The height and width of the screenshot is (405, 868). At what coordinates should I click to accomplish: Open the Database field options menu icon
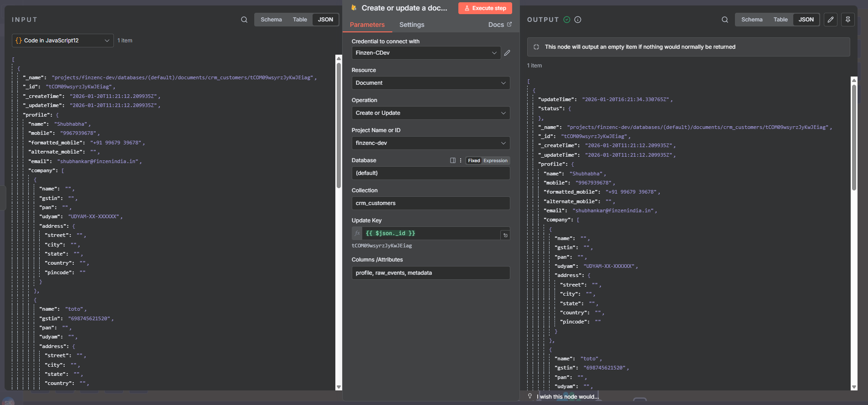461,160
